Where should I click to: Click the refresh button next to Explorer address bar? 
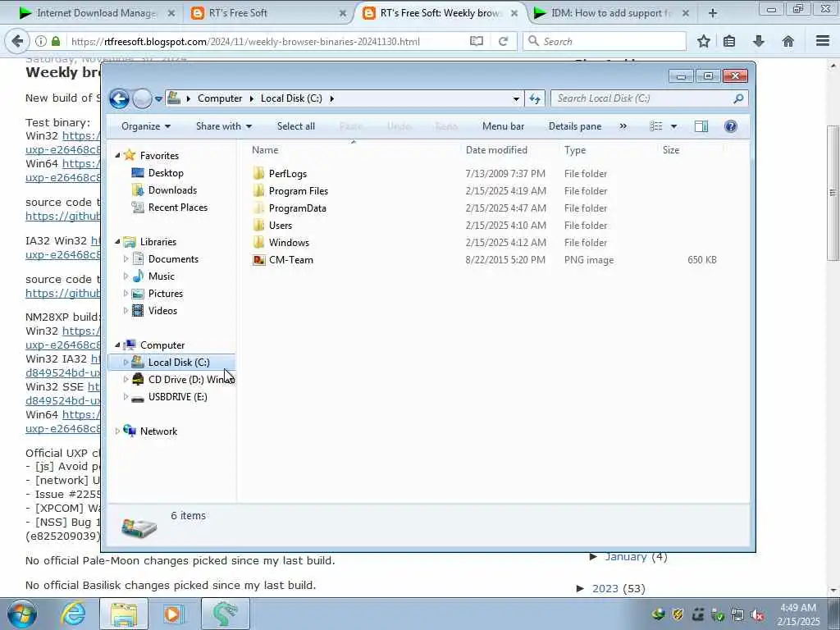tap(535, 98)
